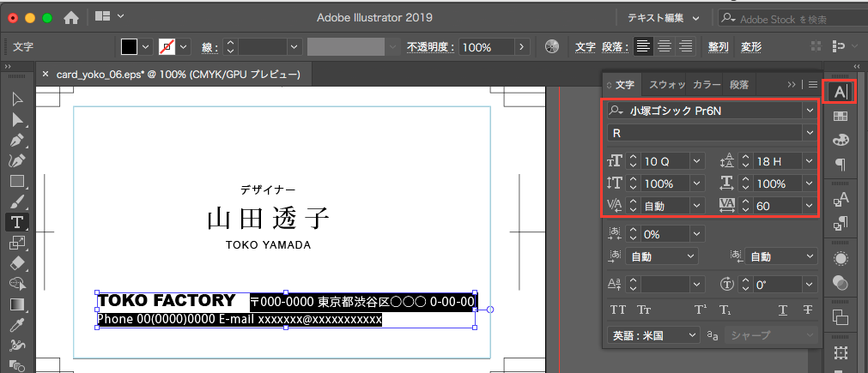
Task: Select the Gradient tool
Action: (16, 304)
